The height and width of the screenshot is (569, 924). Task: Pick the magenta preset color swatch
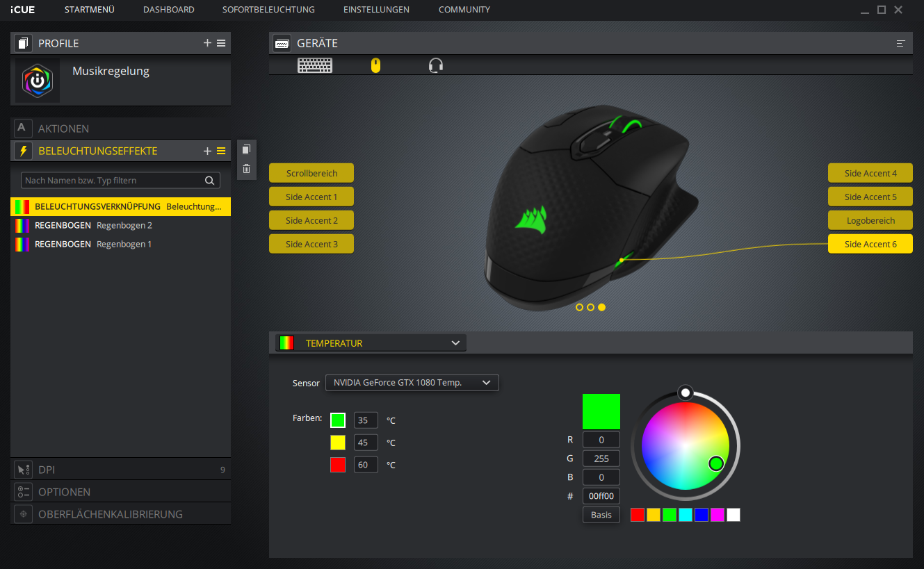[x=718, y=515]
